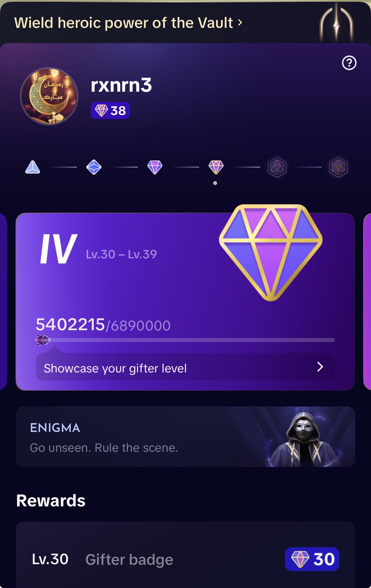Tap the large gold diamond emblem
Viewport: 371px width, 588px height.
[271, 253]
